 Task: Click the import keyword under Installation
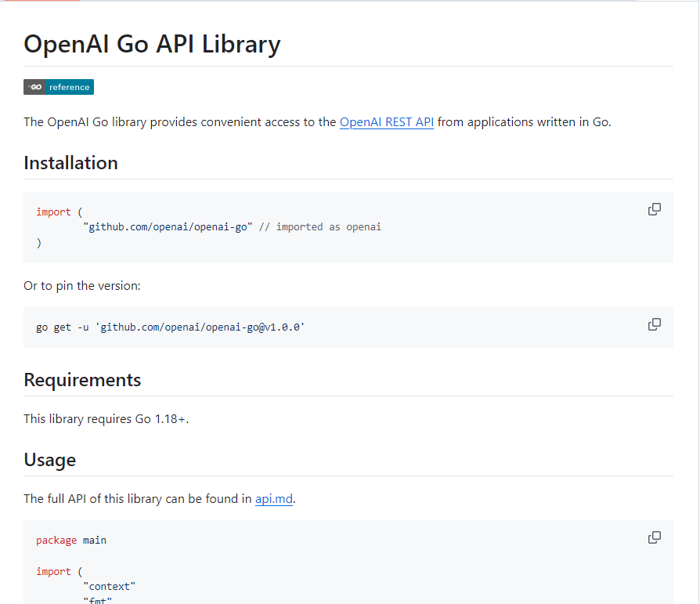click(53, 212)
